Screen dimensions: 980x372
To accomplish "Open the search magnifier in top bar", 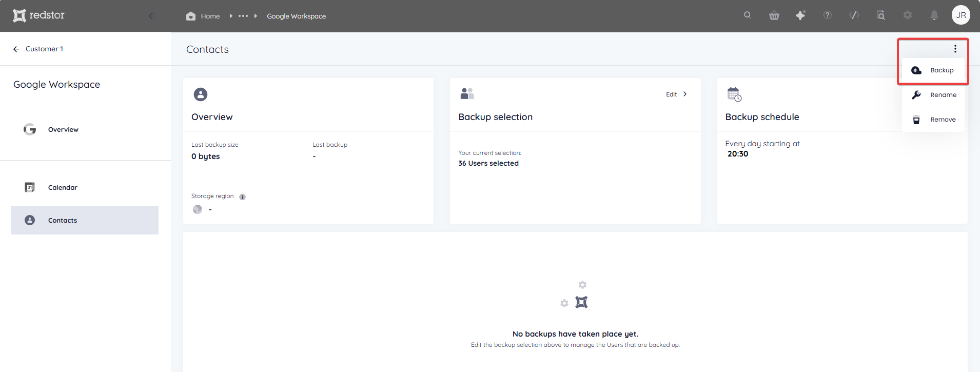I will [747, 15].
